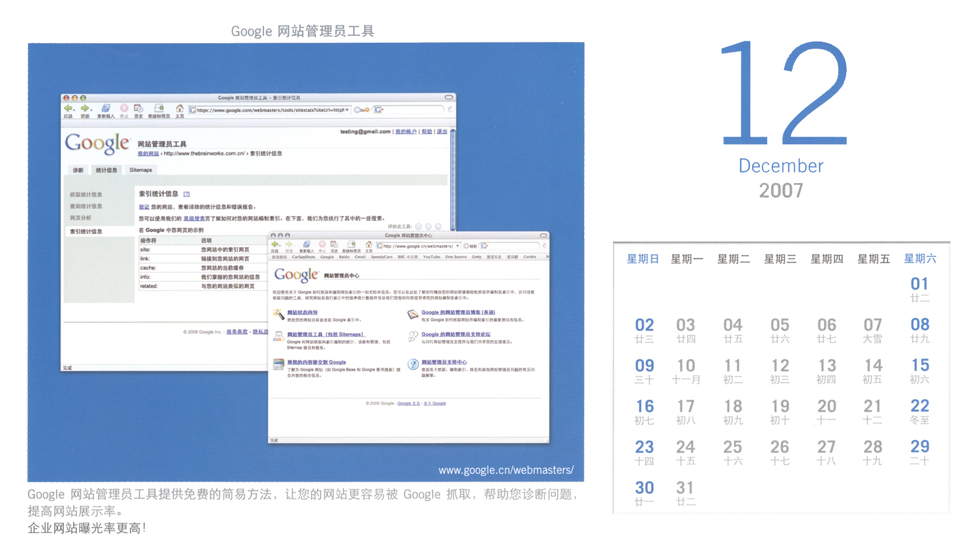Image resolution: width=980 pixels, height=560 pixels.
Task: Expand URL dropdown in 网站管理员中心 window
Action: point(458,246)
